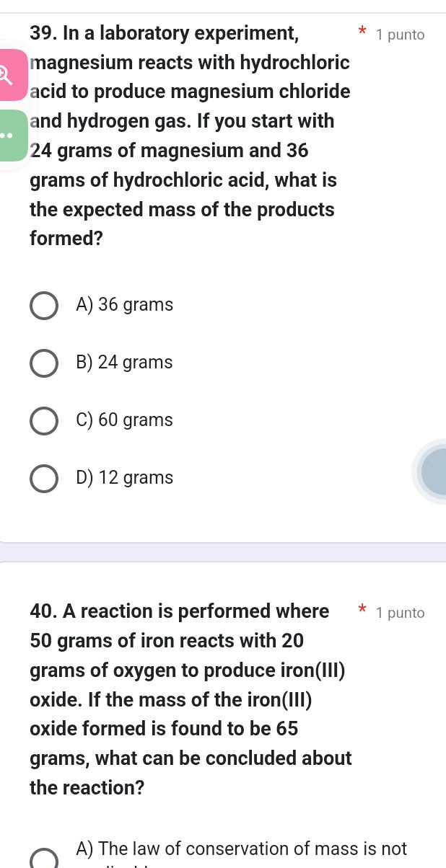
Task: Click the red asterisk beside question 39
Action: pos(362,32)
